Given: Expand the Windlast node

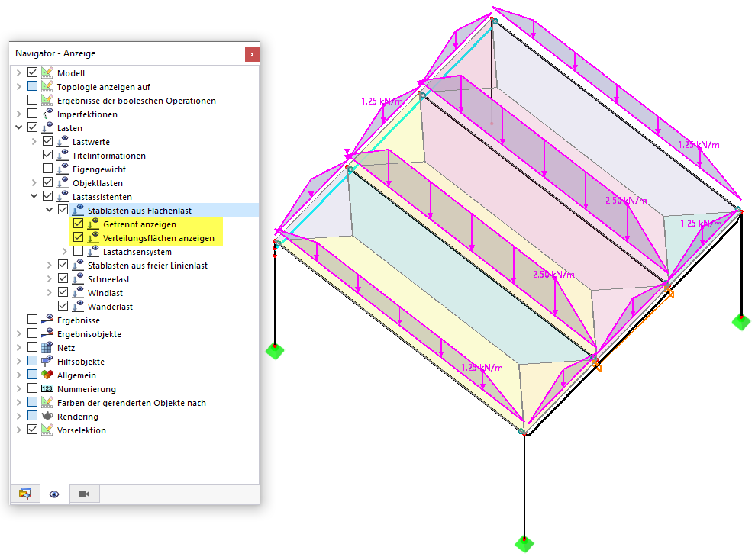Looking at the screenshot, I should coord(49,292).
